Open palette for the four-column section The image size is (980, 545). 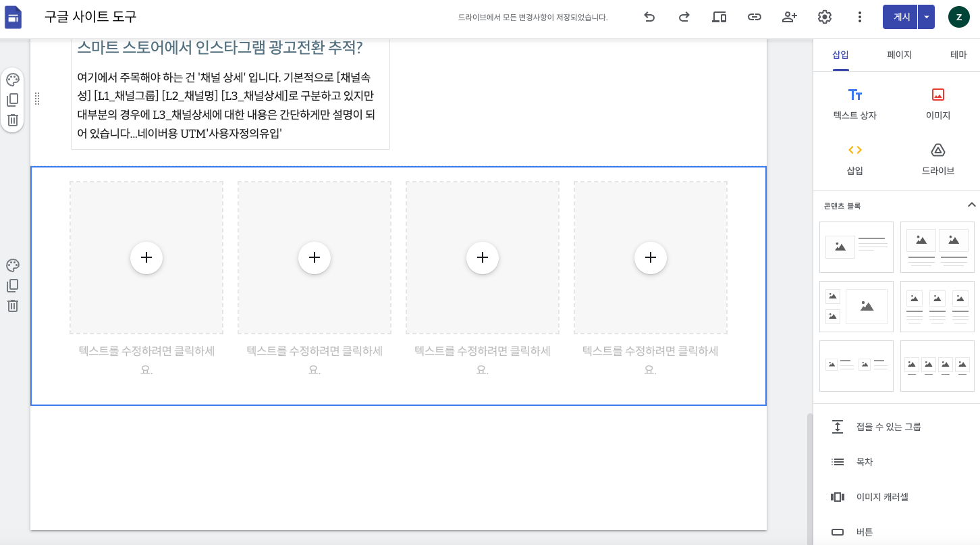point(13,265)
